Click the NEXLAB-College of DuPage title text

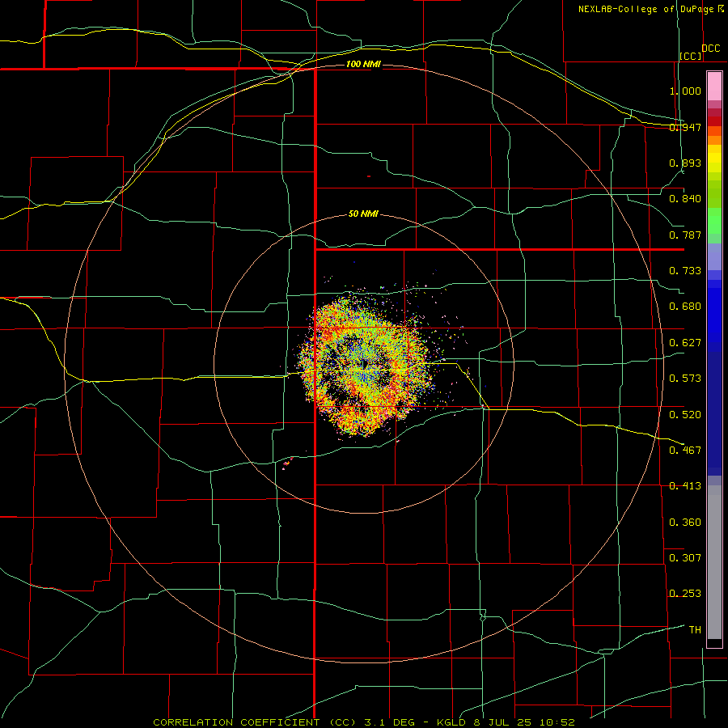(x=647, y=9)
